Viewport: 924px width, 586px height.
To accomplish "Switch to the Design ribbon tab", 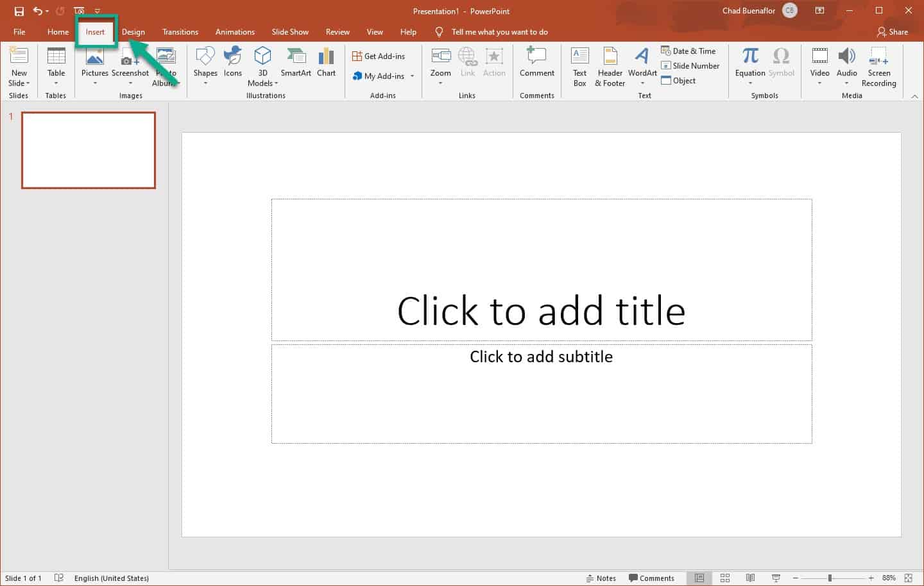I will tap(133, 31).
